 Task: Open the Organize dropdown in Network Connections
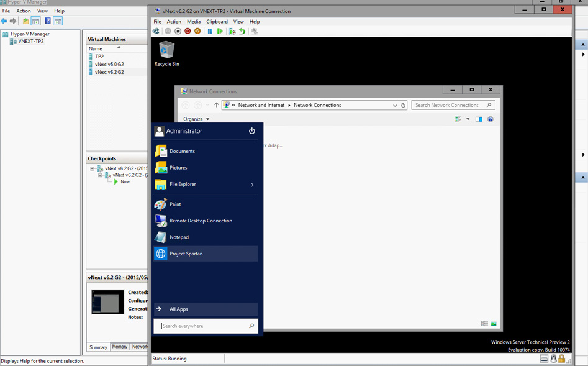(196, 119)
